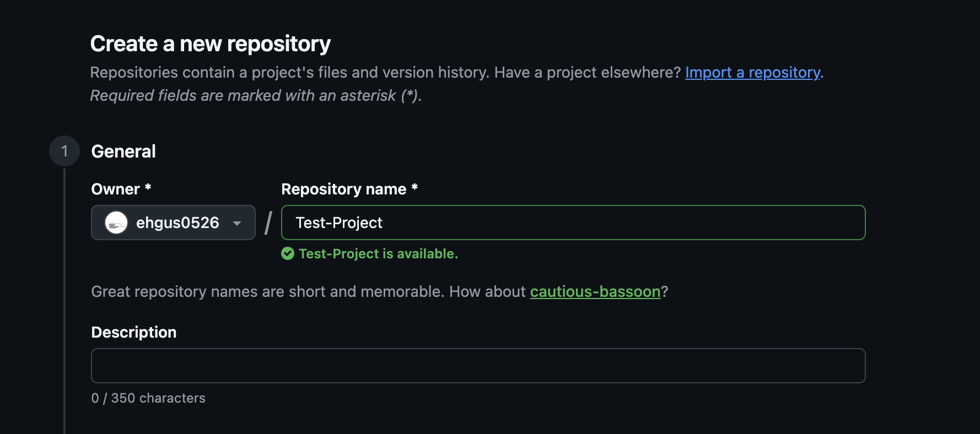Click the Create a new repository heading
Screen dimensions: 980x434
[211, 44]
